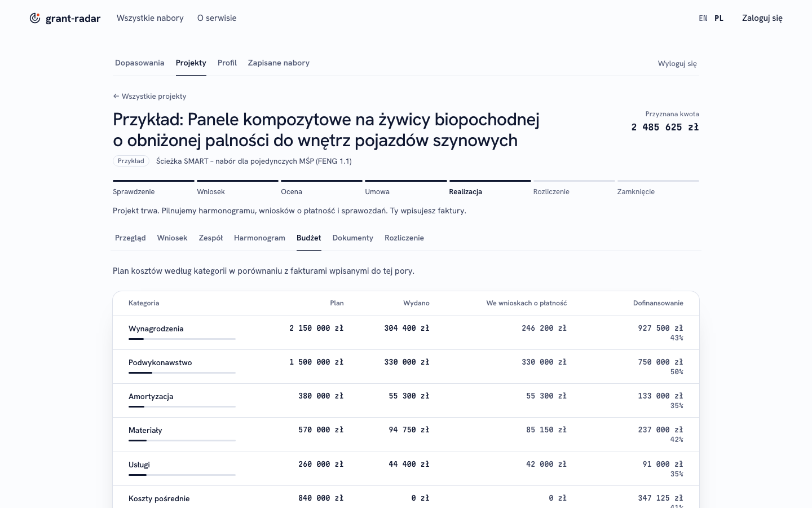
Task: Open the Dokumenty project tab
Action: (x=353, y=238)
